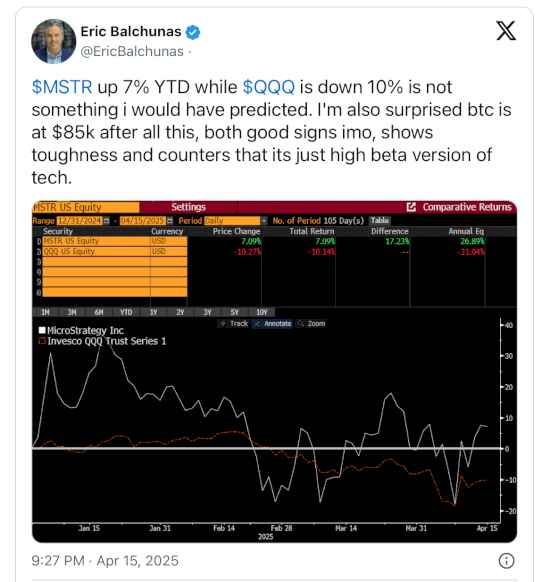Screen dimensions: 550x582
Task: Select the Track chart tool
Action: pyautogui.click(x=234, y=324)
